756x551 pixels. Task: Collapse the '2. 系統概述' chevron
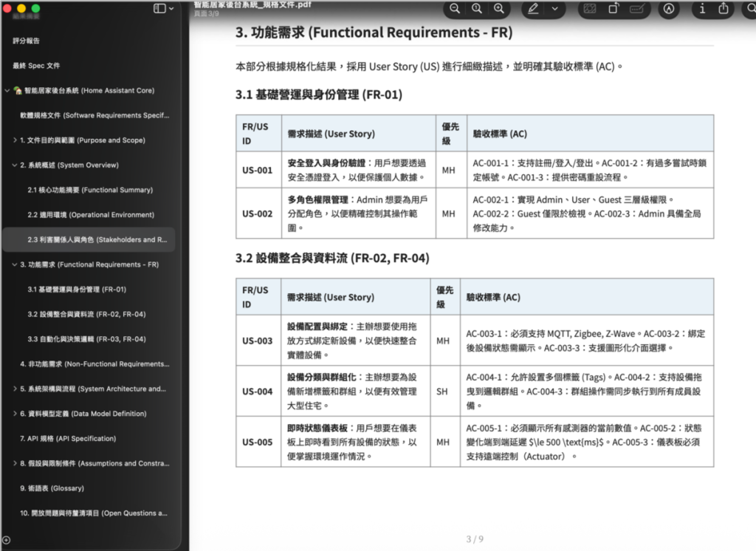15,165
